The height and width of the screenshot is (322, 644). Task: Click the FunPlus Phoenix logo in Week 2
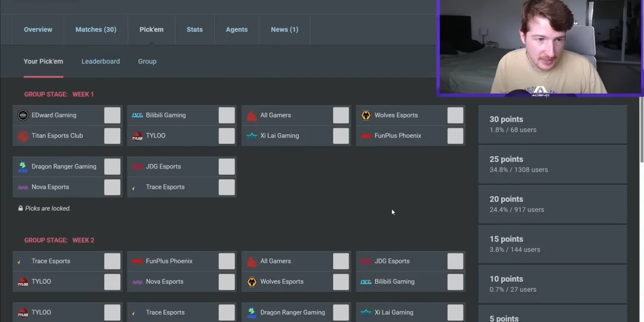click(137, 261)
